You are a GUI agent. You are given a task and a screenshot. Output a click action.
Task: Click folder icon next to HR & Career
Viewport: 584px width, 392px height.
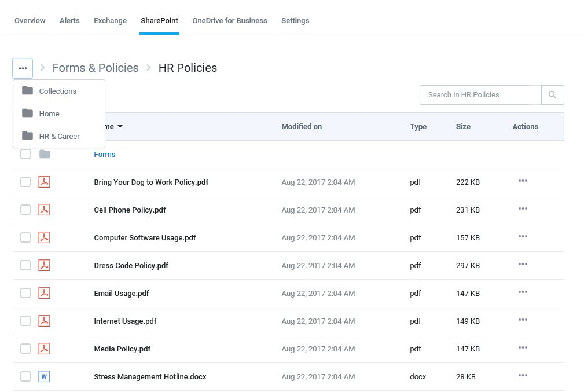point(28,135)
